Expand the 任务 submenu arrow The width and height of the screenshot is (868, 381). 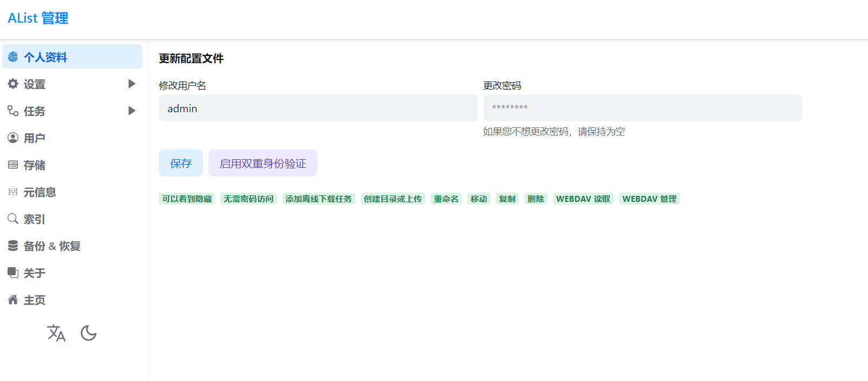pyautogui.click(x=131, y=111)
